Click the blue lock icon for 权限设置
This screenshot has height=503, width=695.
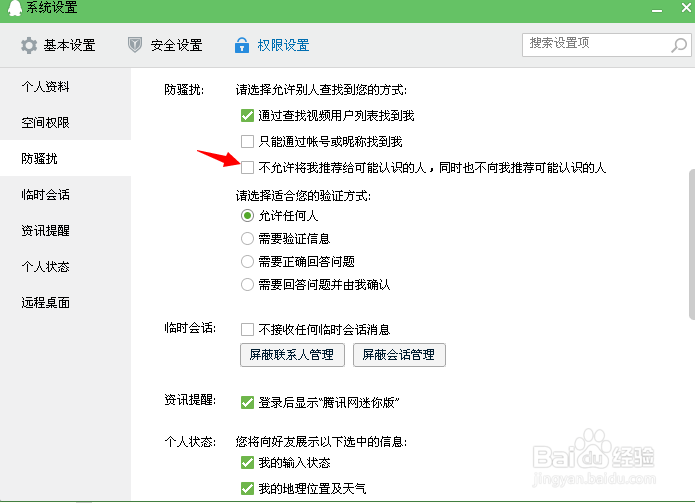click(242, 45)
